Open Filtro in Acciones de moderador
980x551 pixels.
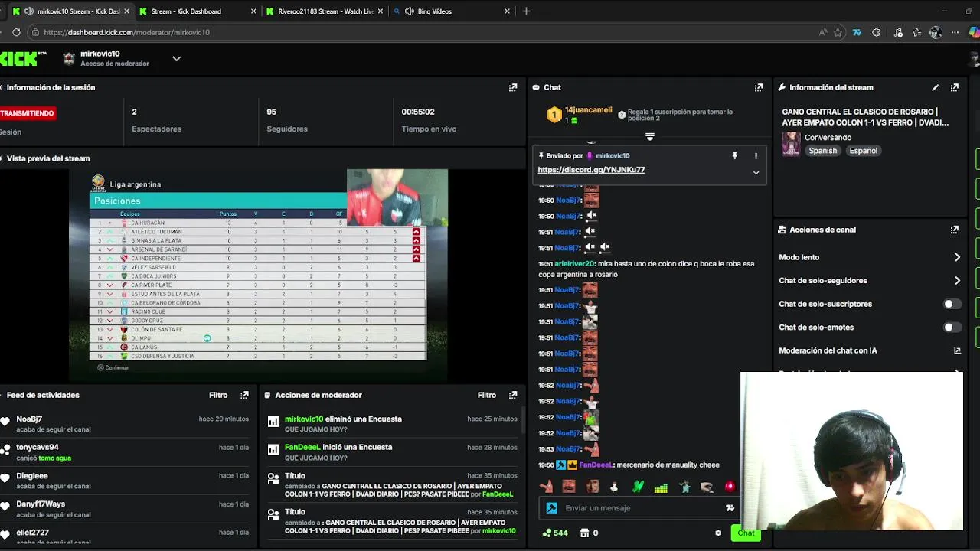(x=487, y=395)
